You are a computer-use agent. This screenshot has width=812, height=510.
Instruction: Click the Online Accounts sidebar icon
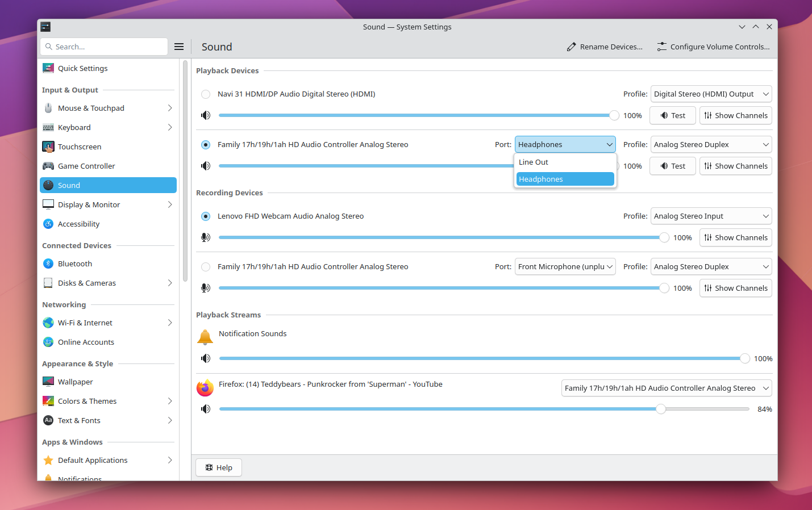48,342
